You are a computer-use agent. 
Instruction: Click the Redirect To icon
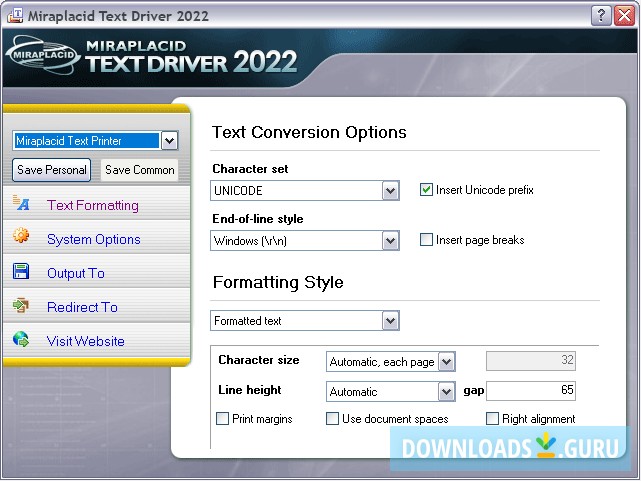pyautogui.click(x=21, y=305)
